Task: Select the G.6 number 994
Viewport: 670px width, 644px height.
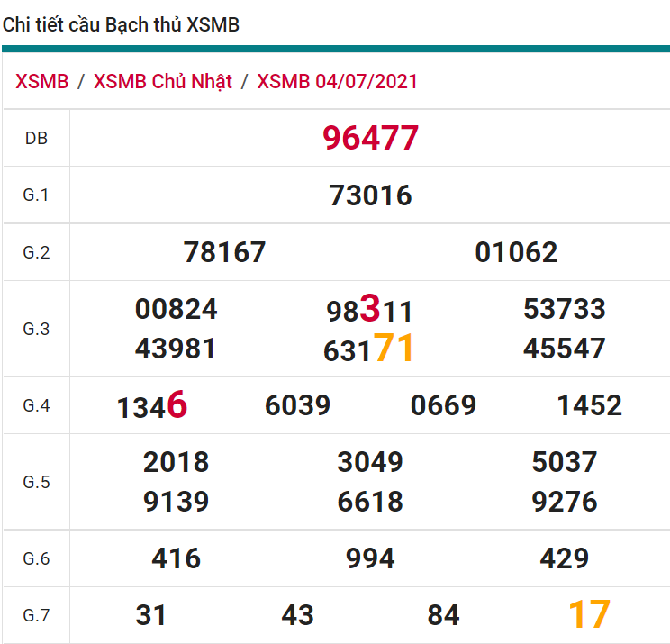Action: (370, 558)
